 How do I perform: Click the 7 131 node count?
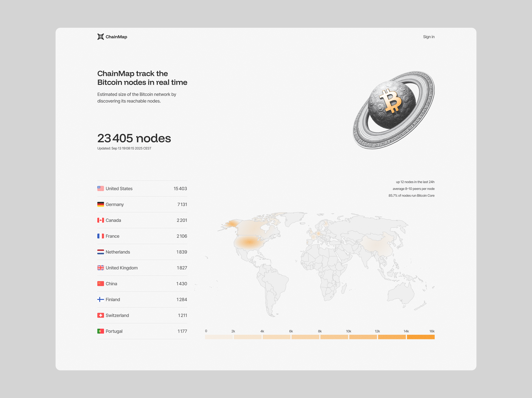pos(182,204)
